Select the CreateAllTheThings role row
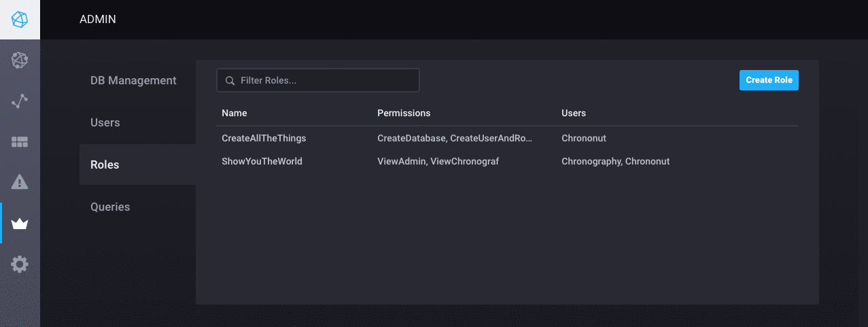Viewport: 868px width, 327px height. coord(264,138)
